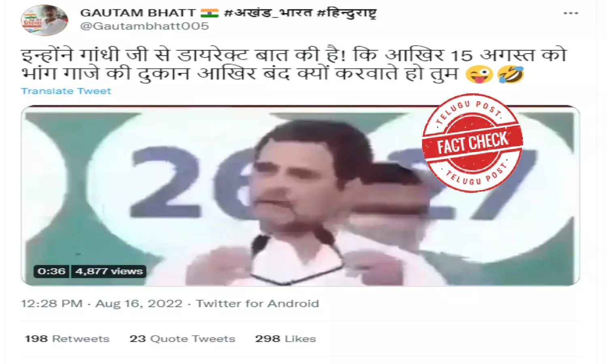607x364 pixels.
Task: Open the @Gautambhatt005 handle
Action: point(144,26)
